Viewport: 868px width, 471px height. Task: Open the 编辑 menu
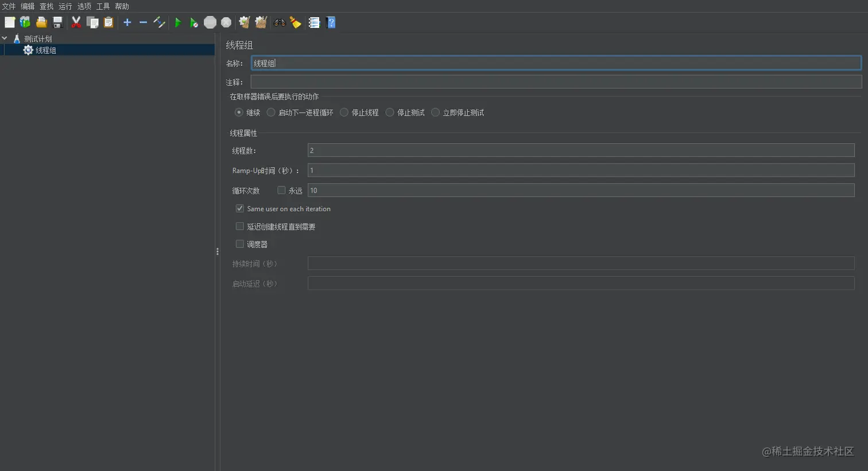point(28,6)
